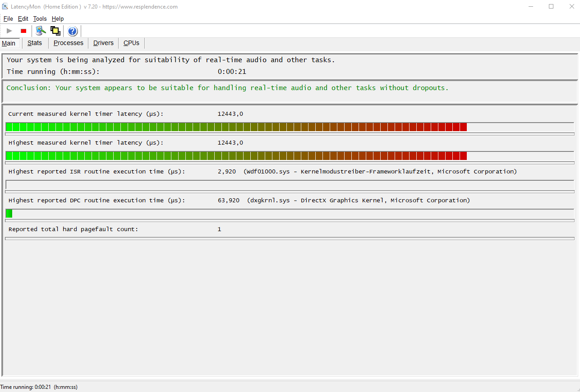Open the Tools menu

click(40, 19)
